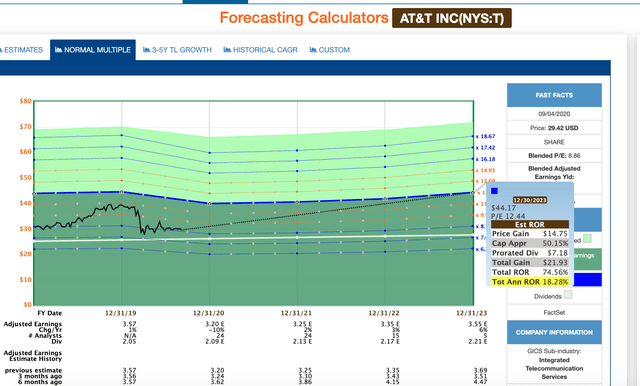The height and width of the screenshot is (386, 640).
Task: Click the x 14.93 multiple line label
Action: (x=485, y=171)
